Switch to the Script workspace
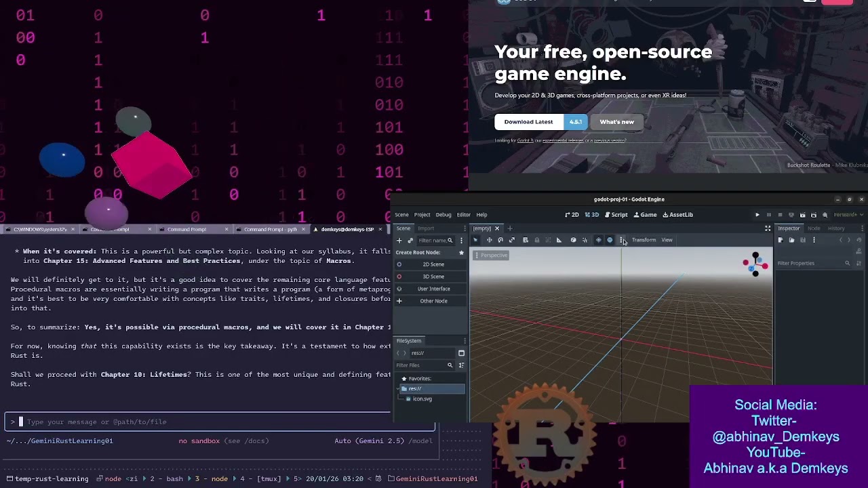Viewport: 868px width, 488px height. click(616, 215)
